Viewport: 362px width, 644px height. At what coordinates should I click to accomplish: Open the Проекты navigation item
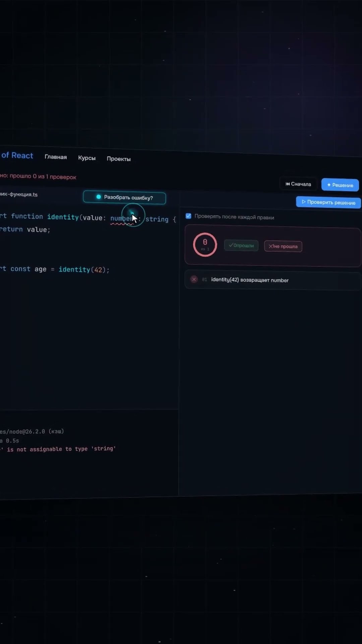(119, 159)
